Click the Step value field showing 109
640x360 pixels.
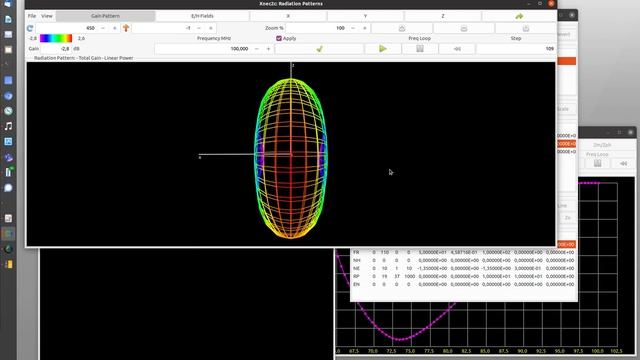[x=516, y=49]
